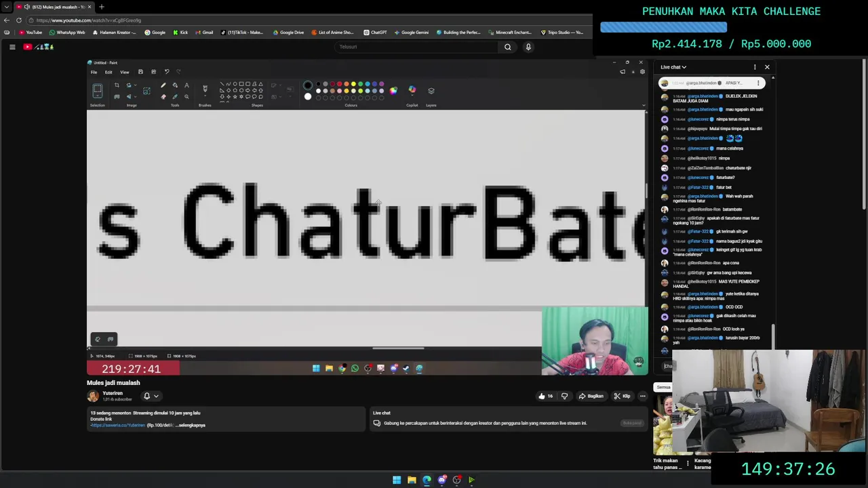
Task: Select the Colour picker tool in Paint
Action: 175,96
